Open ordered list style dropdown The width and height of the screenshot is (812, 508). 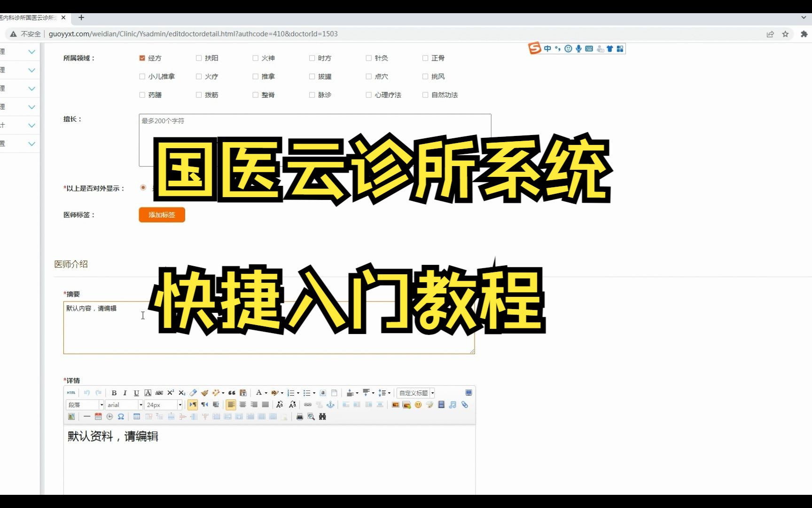[298, 393]
